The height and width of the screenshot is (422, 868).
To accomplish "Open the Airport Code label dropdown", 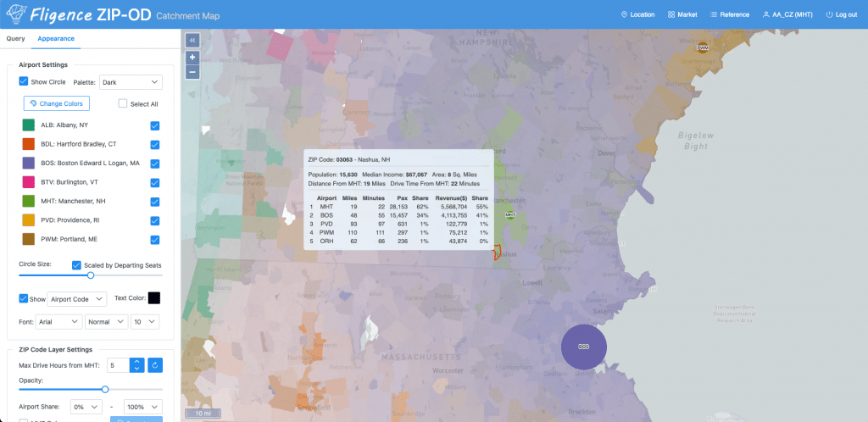I will (77, 298).
